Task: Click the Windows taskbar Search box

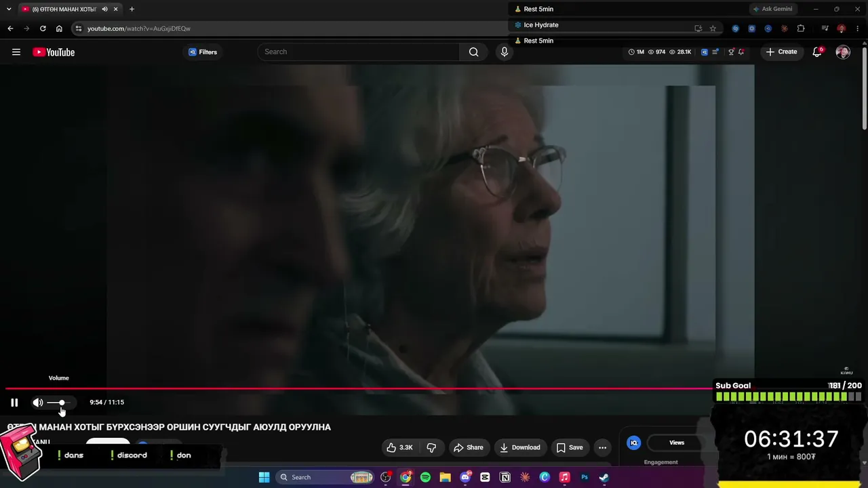Action: tap(326, 477)
